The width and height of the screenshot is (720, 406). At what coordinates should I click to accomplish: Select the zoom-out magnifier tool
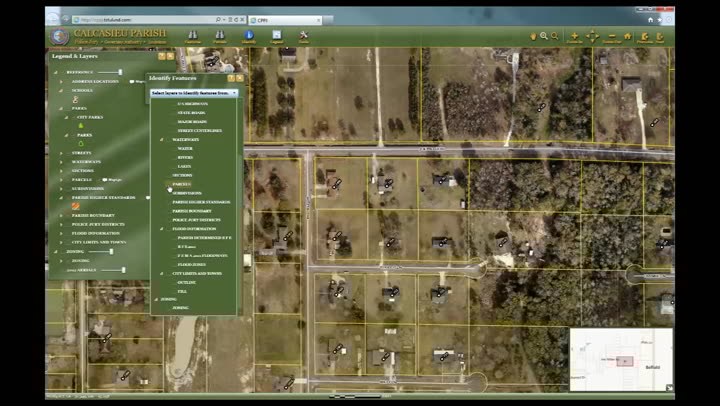tap(554, 36)
